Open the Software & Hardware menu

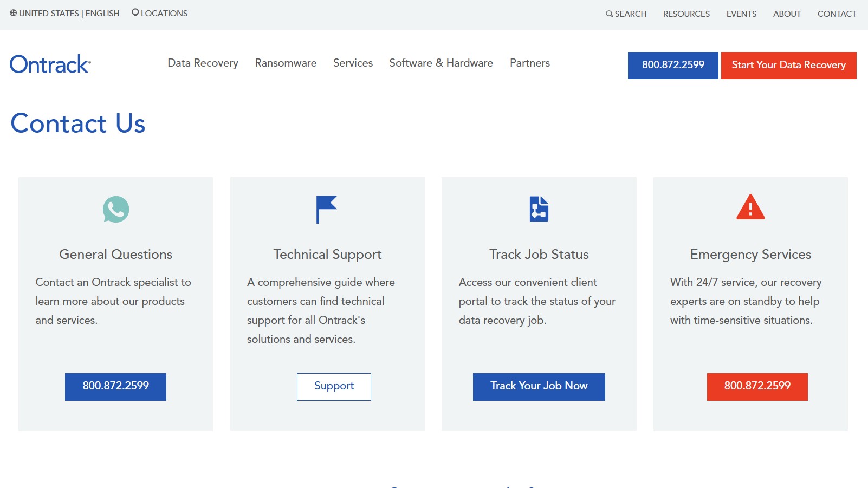pyautogui.click(x=441, y=63)
